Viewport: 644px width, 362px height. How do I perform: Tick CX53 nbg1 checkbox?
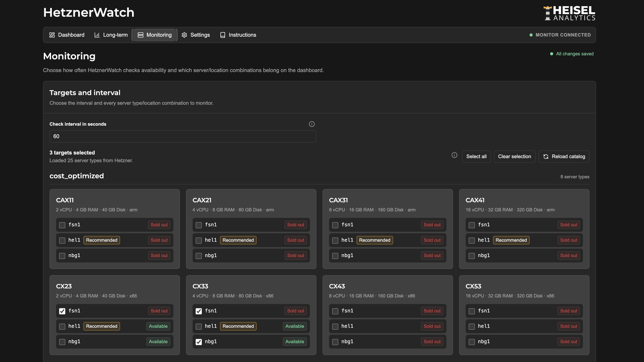[472, 342]
